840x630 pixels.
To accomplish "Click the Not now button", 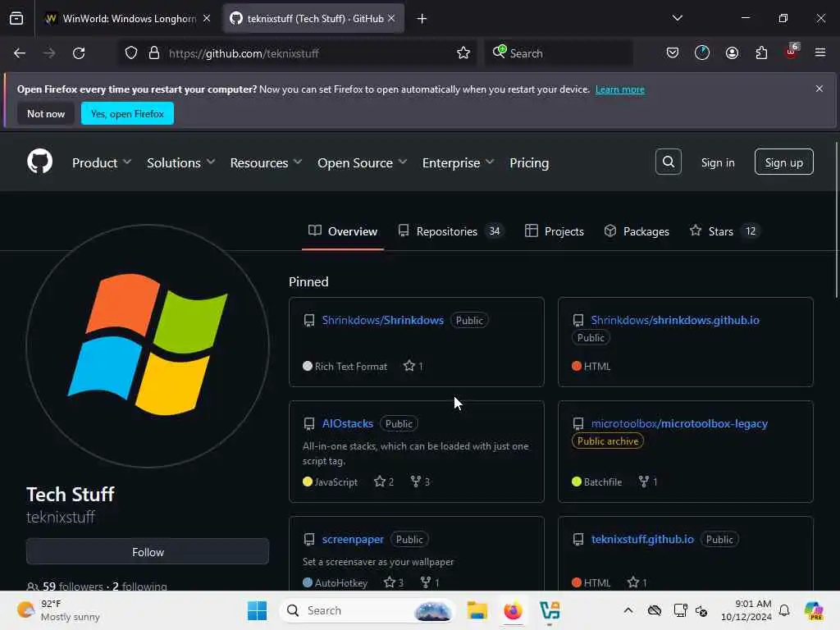I will 46,113.
